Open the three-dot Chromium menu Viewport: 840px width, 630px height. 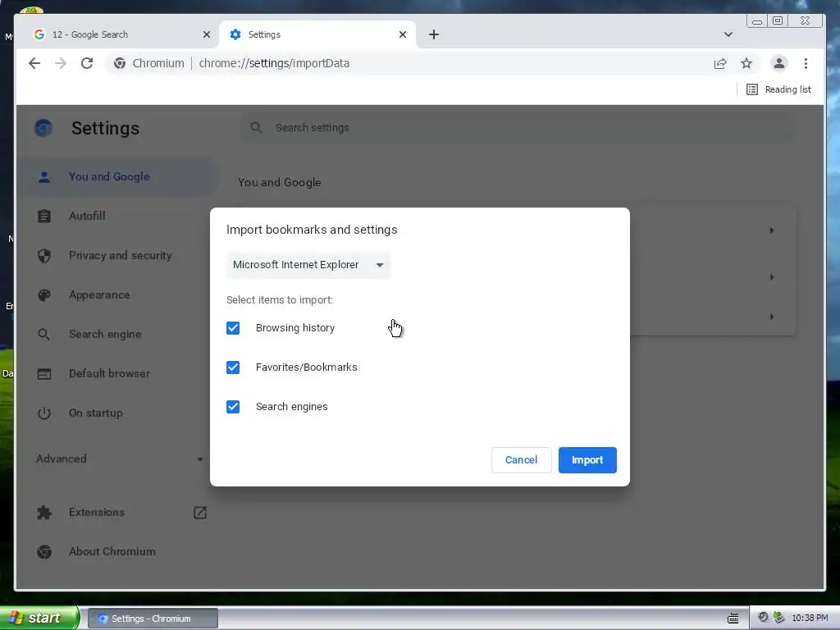point(806,63)
